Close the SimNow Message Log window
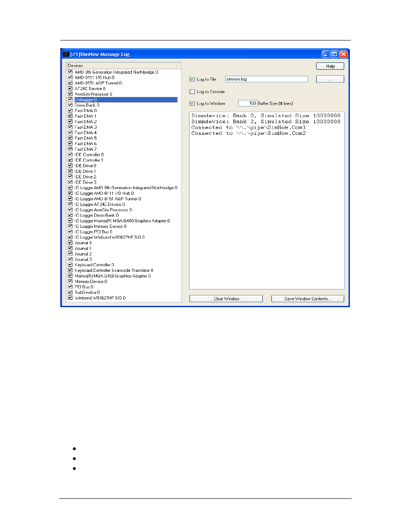The width and height of the screenshot is (411, 532). tap(343, 54)
